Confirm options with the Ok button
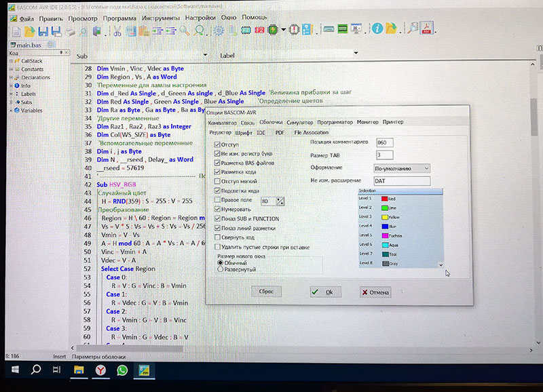 click(326, 292)
